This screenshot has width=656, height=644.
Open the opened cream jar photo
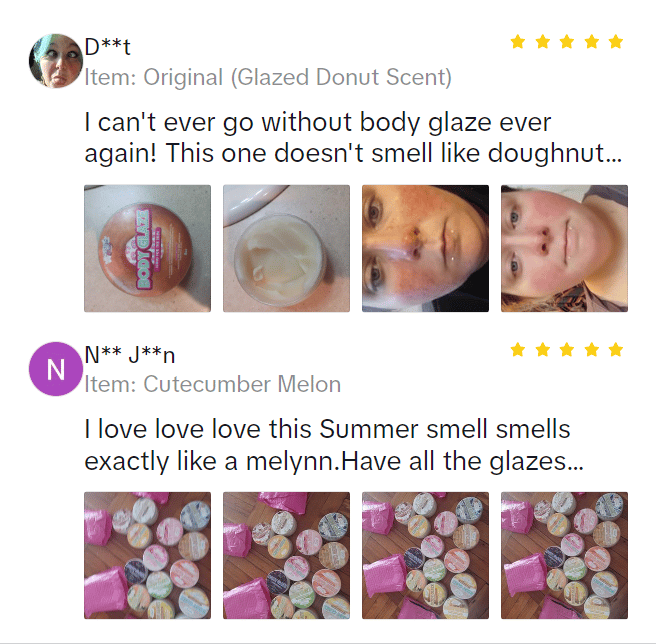tap(286, 249)
